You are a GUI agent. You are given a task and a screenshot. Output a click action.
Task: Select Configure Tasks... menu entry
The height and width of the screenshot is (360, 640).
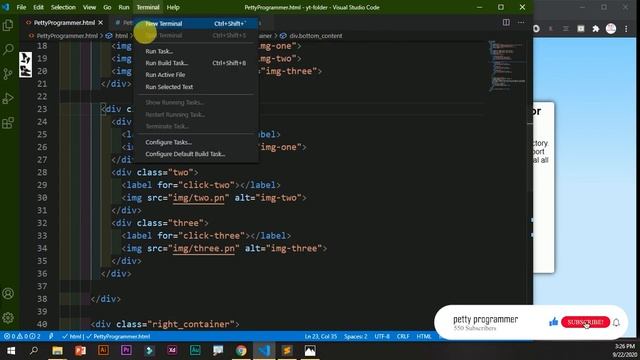(x=196, y=142)
